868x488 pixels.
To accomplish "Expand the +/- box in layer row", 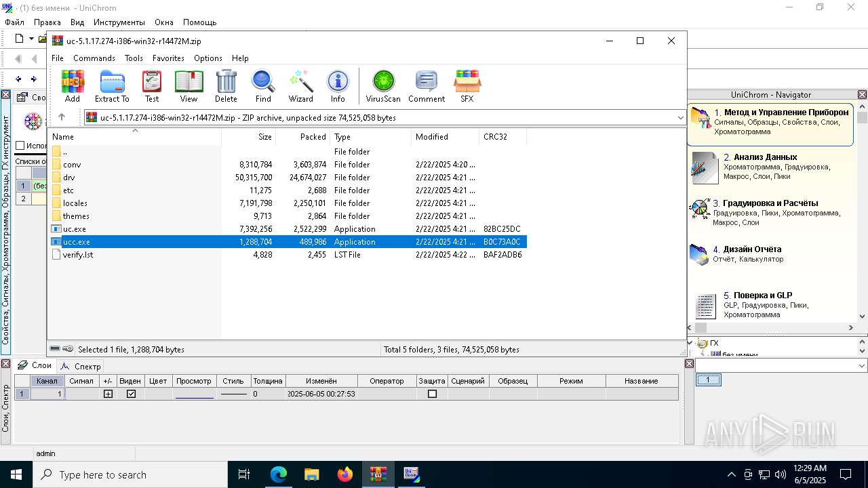I will [x=108, y=394].
